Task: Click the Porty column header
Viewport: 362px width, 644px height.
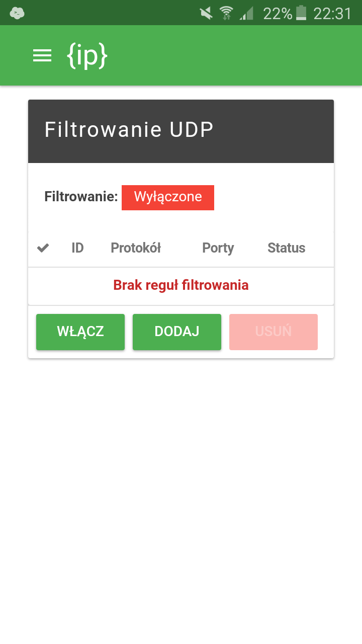Action: (x=218, y=248)
